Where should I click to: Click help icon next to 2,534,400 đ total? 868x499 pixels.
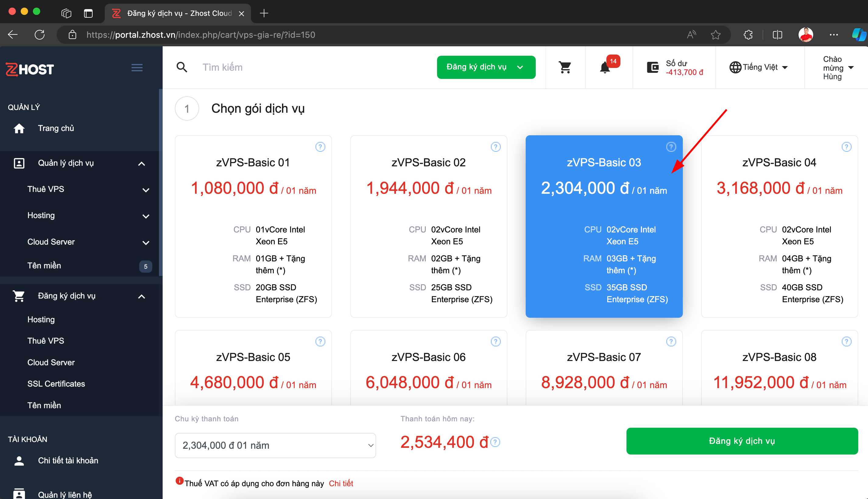coord(495,442)
